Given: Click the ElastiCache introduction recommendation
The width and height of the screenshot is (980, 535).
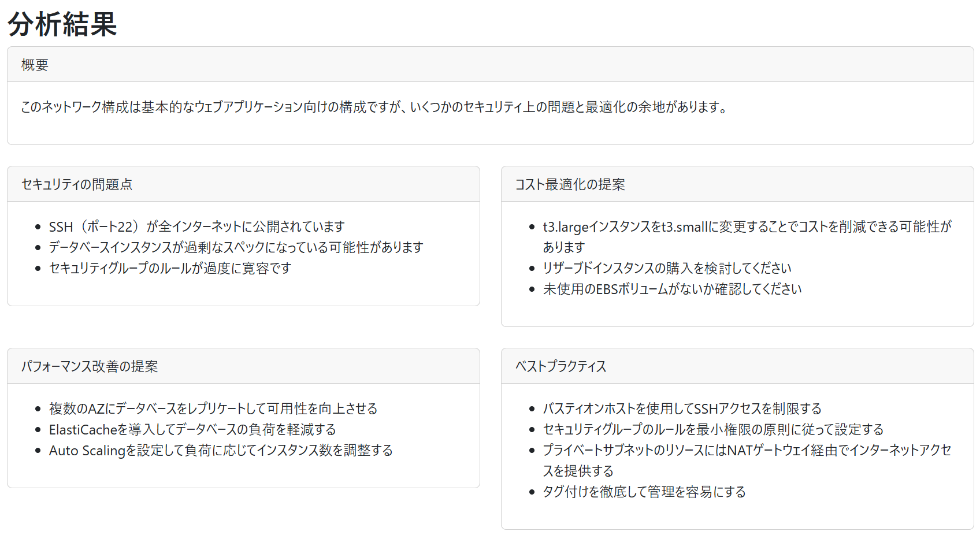Looking at the screenshot, I should (192, 429).
